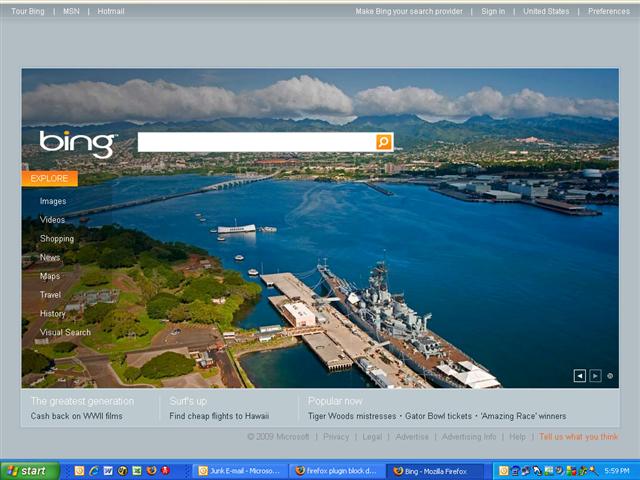Change the United States region link

(546, 11)
